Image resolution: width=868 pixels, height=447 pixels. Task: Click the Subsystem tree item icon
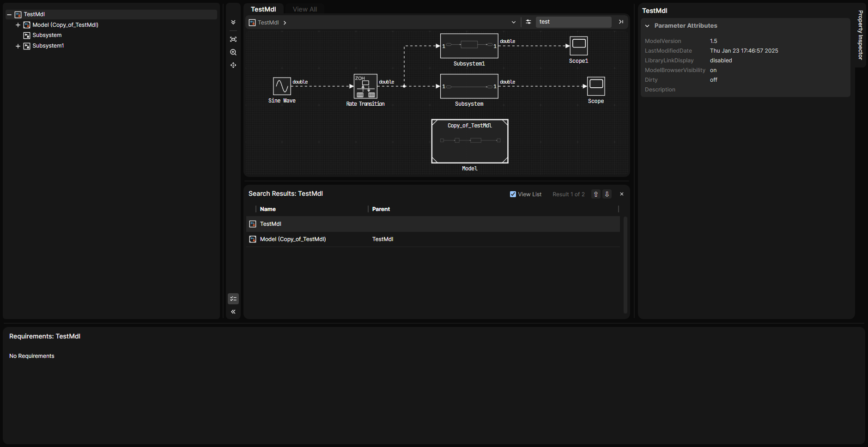(x=27, y=36)
